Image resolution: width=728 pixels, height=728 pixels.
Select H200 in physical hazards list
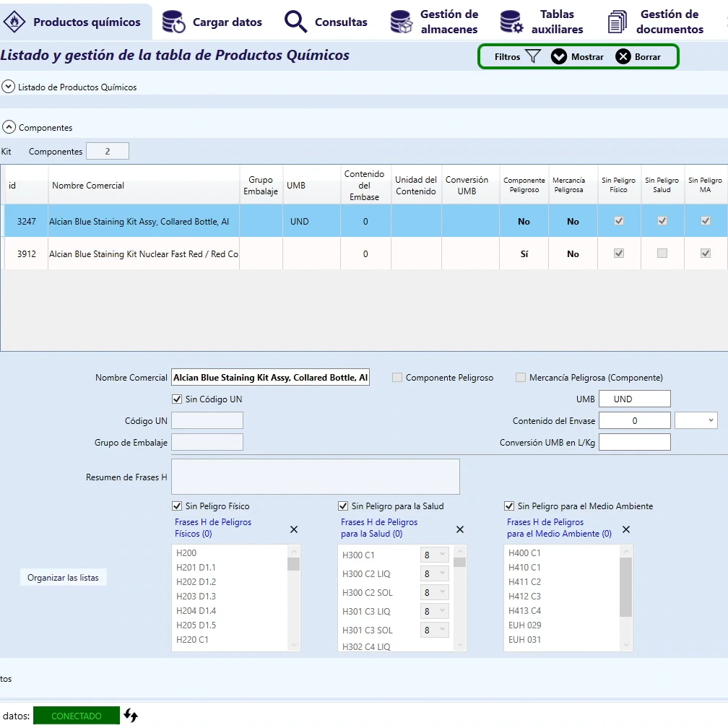click(x=186, y=552)
